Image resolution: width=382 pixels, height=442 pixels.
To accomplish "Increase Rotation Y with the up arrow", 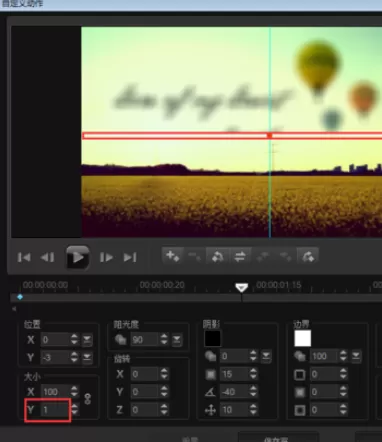I will 164,389.
